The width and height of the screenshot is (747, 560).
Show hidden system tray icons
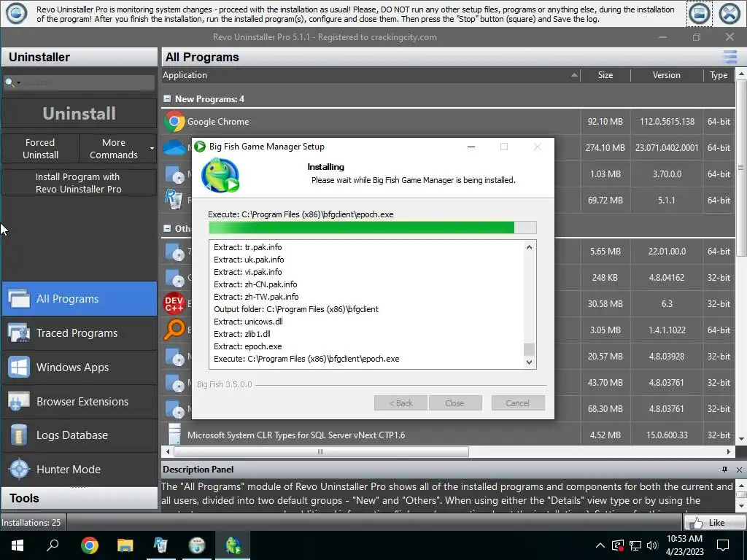point(600,545)
